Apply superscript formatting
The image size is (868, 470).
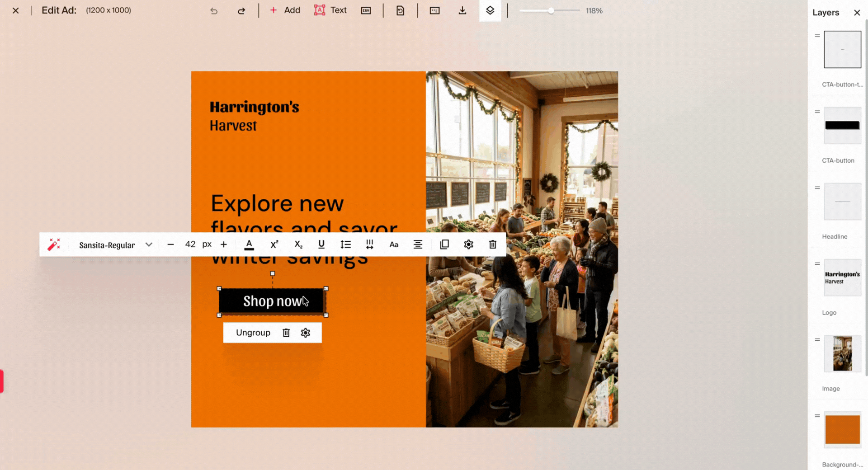(274, 244)
